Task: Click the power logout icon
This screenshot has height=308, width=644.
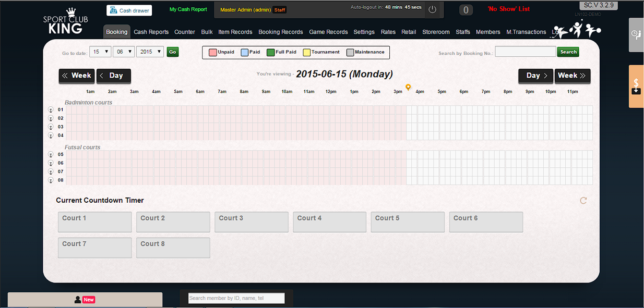Action: pyautogui.click(x=432, y=9)
